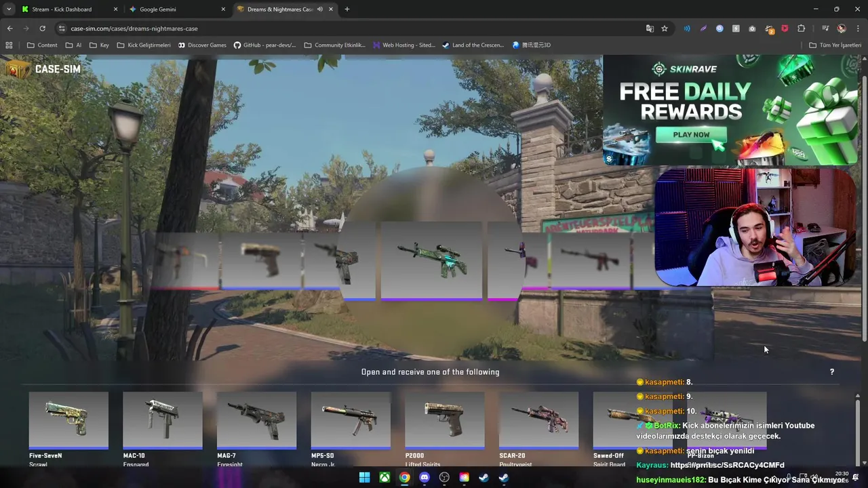Close the Stream - Kick Dashboard tab
This screenshot has height=488, width=868.
click(x=115, y=9)
